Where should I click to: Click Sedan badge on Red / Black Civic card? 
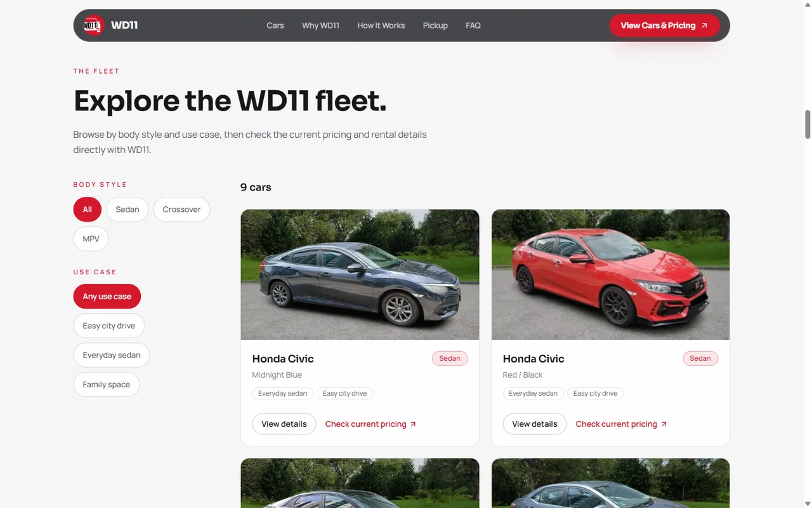[700, 359]
